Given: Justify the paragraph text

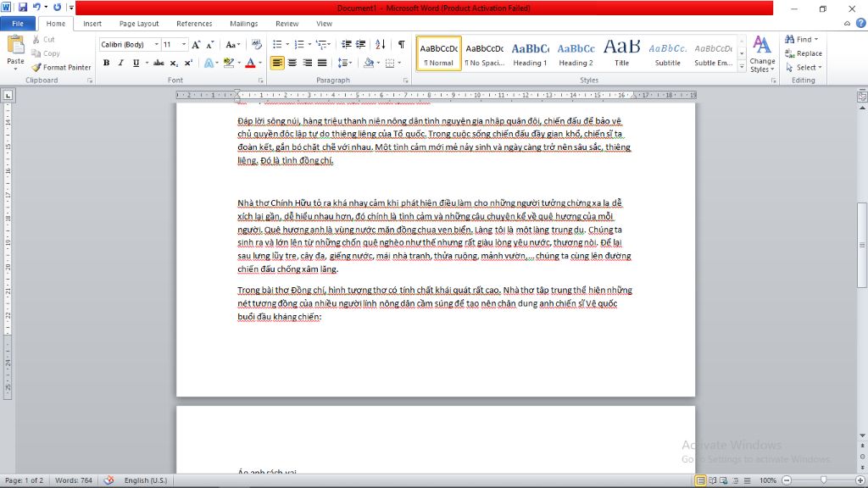Looking at the screenshot, I should point(321,63).
